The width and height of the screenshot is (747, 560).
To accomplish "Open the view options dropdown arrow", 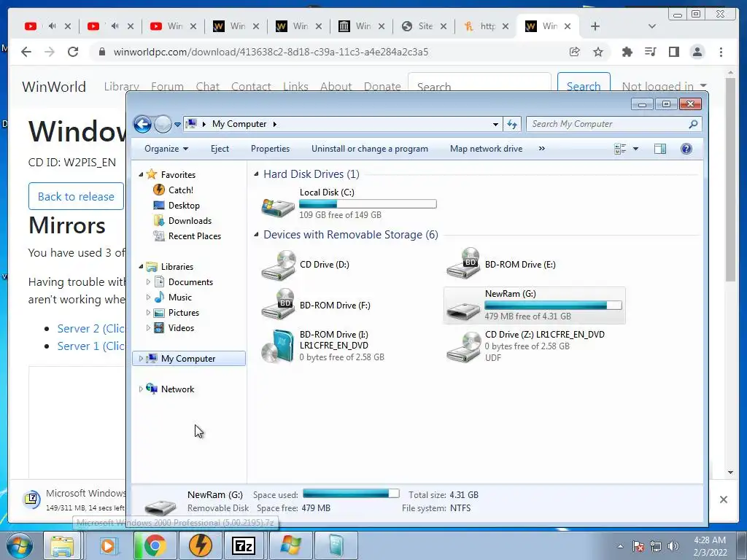I will [x=635, y=149].
